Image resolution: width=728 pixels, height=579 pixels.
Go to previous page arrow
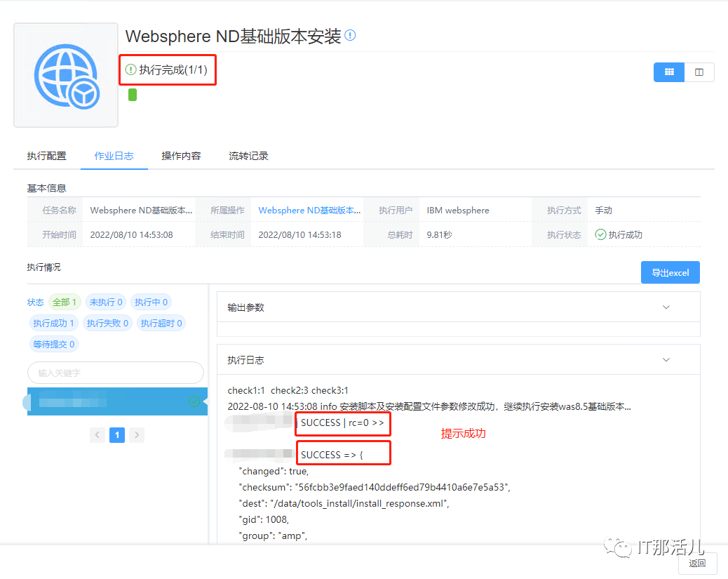pyautogui.click(x=97, y=435)
